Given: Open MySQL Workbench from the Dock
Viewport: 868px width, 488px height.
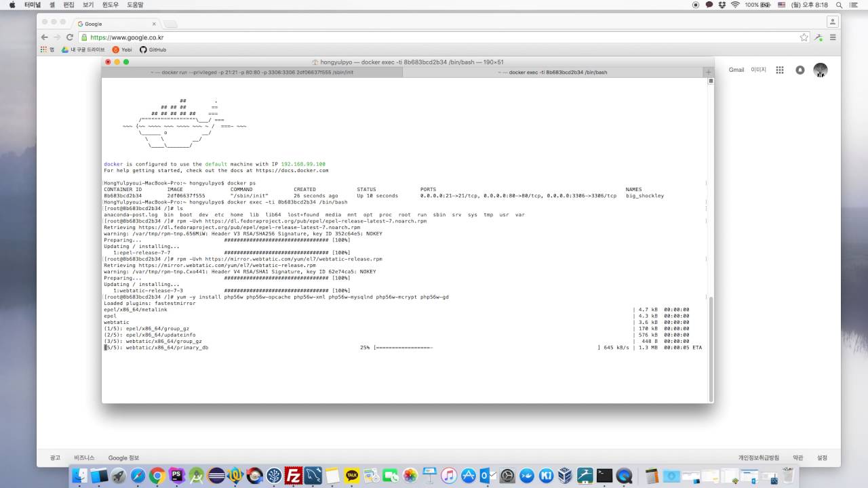Looking at the screenshot, I should (313, 476).
